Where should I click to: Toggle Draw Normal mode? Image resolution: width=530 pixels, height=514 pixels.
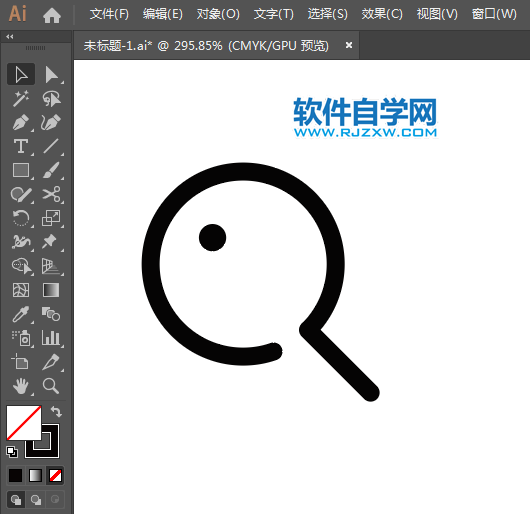[x=16, y=499]
